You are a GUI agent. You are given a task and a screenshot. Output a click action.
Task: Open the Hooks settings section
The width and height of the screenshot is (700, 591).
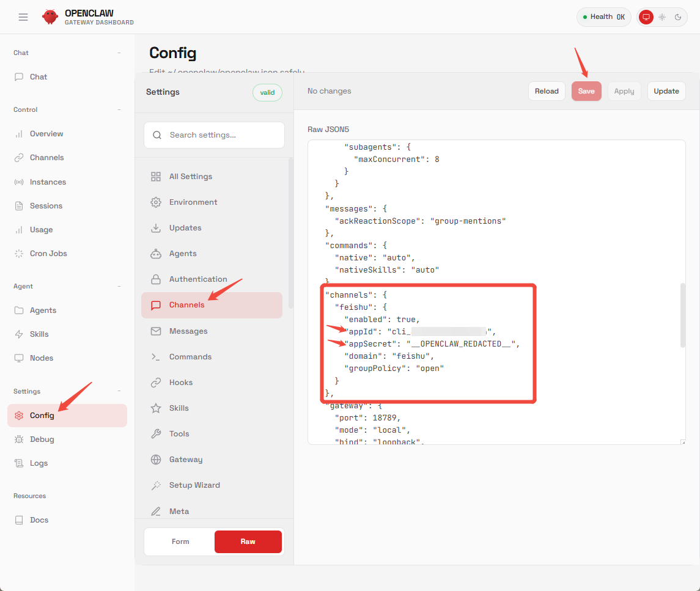pos(180,383)
